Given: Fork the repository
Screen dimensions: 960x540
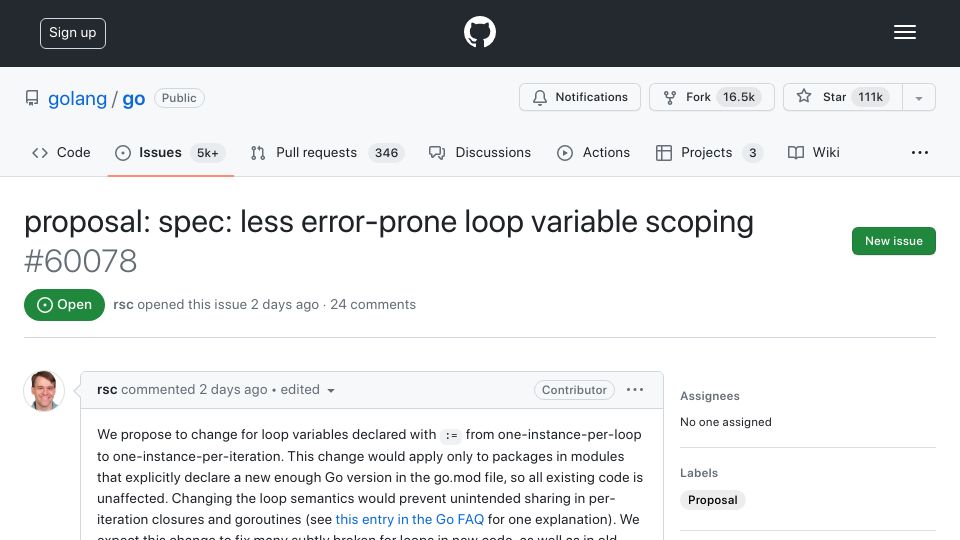Looking at the screenshot, I should tap(711, 97).
